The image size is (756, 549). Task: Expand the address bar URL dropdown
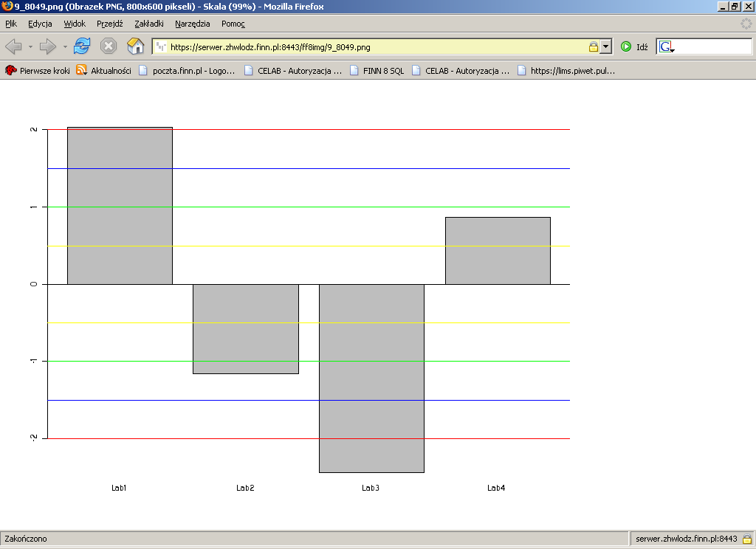pos(605,46)
